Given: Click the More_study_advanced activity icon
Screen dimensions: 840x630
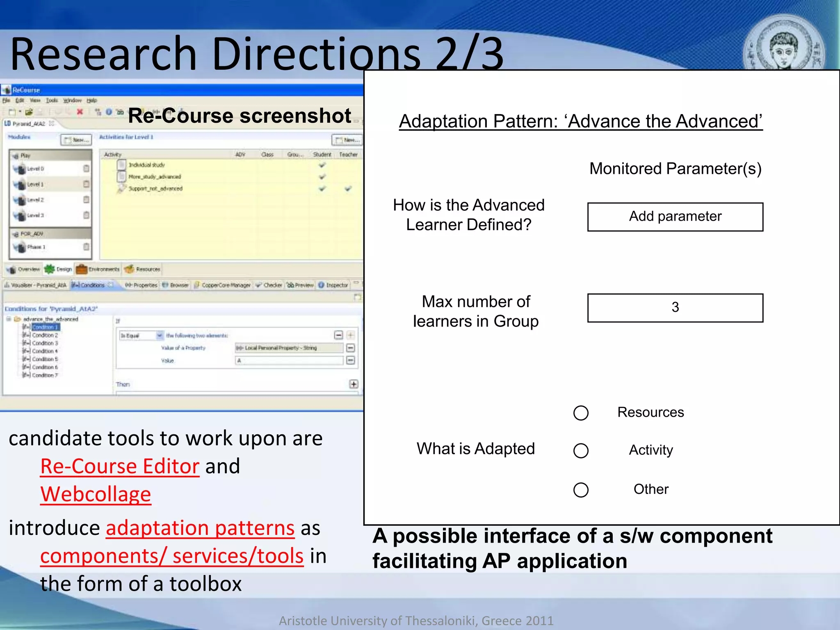Looking at the screenshot, I should coord(121,176).
